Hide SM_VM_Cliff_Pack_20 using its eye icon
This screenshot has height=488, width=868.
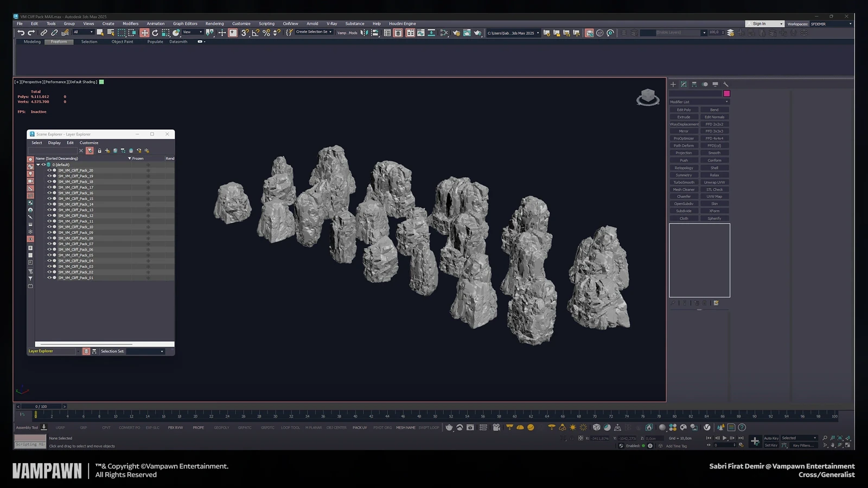(49, 170)
